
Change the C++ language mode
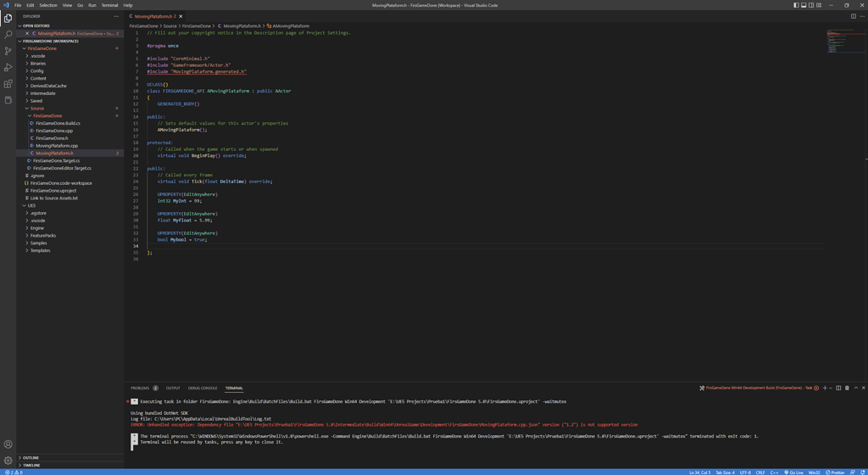tap(774, 472)
